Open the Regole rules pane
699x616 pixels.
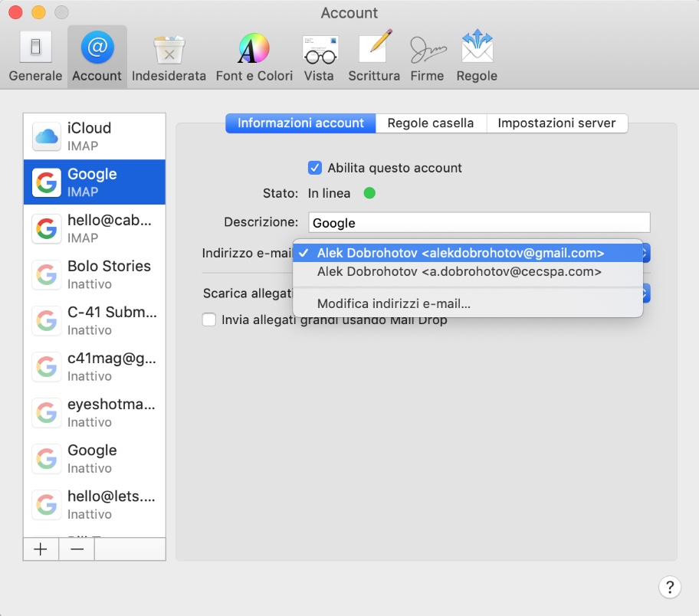(x=477, y=57)
